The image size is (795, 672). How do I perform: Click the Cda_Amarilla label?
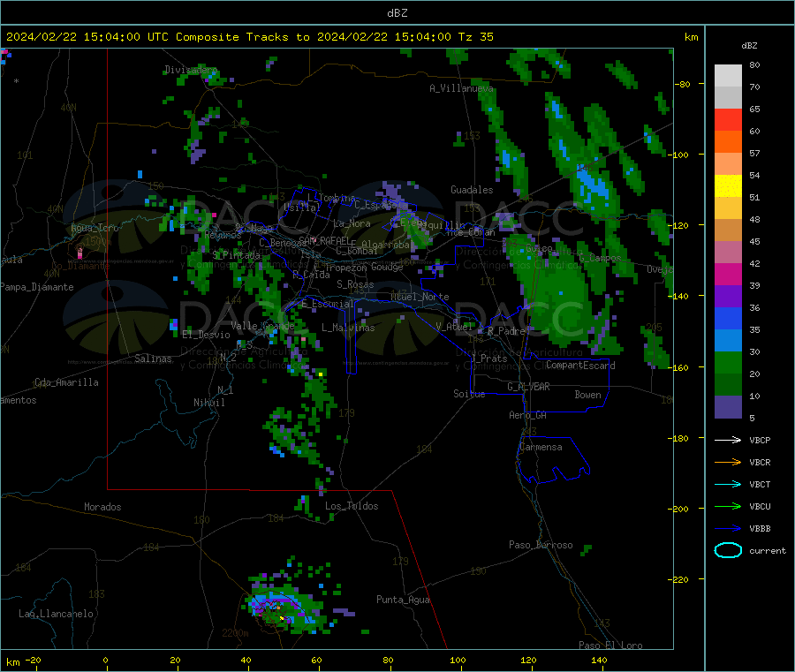click(66, 382)
